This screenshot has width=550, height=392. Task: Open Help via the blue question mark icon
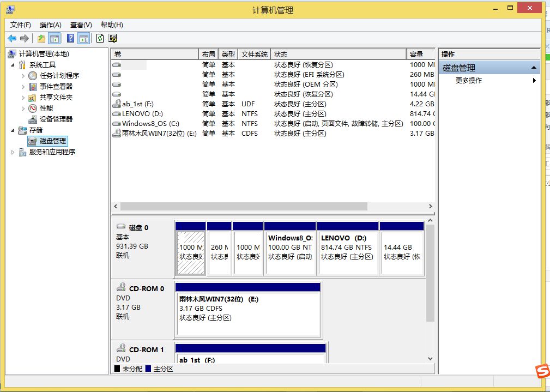(70, 38)
